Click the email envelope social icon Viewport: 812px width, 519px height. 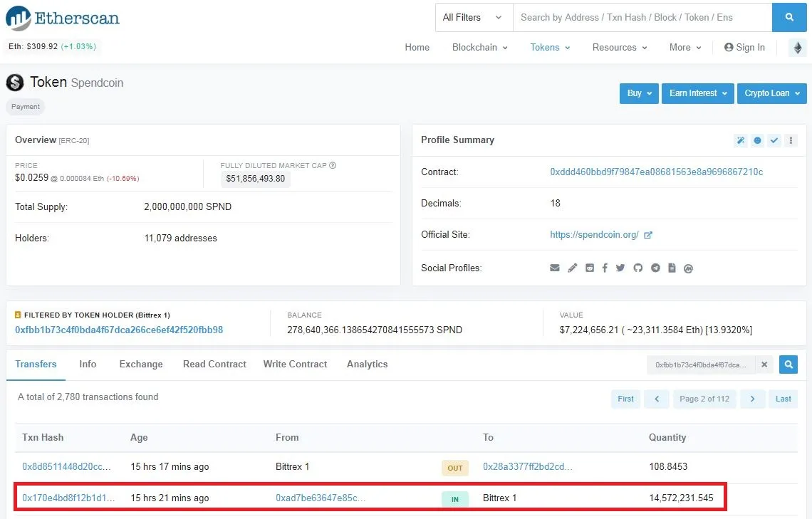[x=555, y=268]
